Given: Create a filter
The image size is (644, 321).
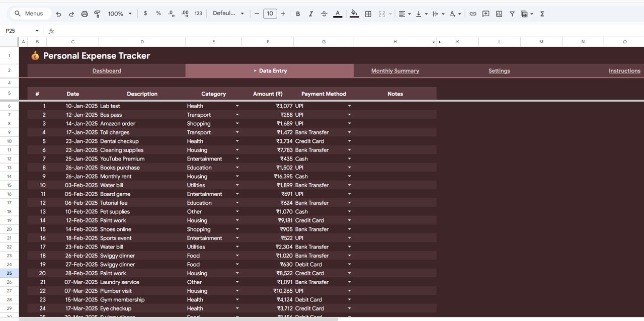Looking at the screenshot, I should [x=512, y=14].
